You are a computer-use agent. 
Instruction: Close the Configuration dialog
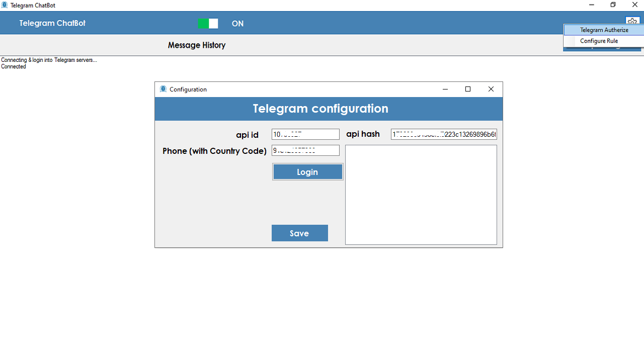pyautogui.click(x=491, y=89)
